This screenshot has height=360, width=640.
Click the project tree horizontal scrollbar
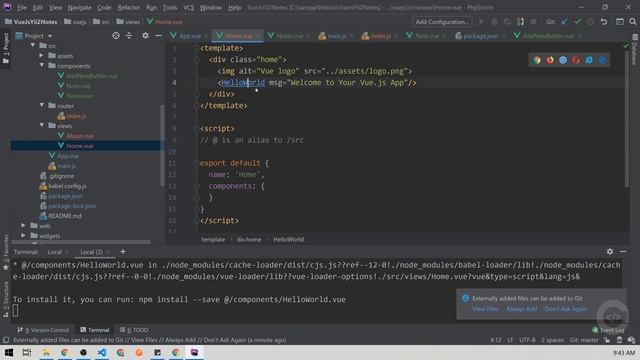point(80,242)
